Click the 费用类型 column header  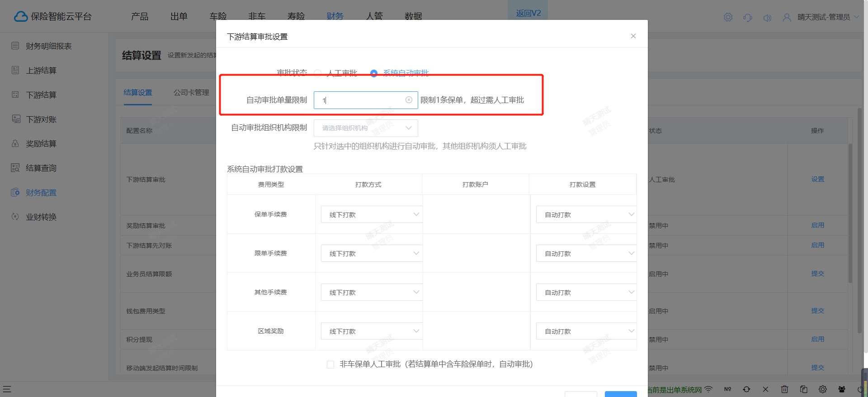[271, 184]
